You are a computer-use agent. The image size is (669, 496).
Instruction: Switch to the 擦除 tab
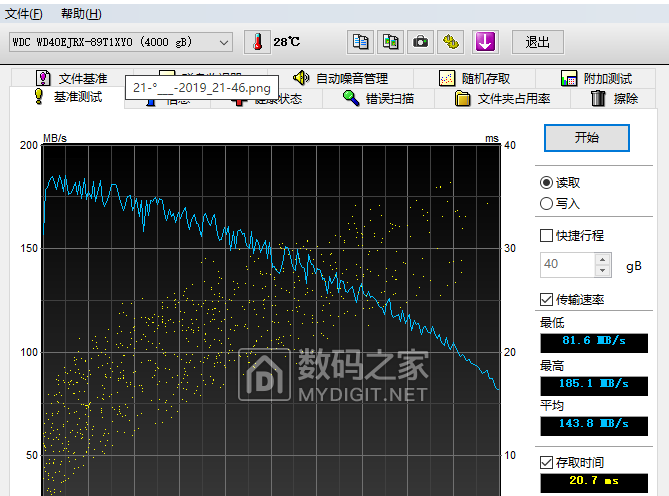tap(614, 99)
